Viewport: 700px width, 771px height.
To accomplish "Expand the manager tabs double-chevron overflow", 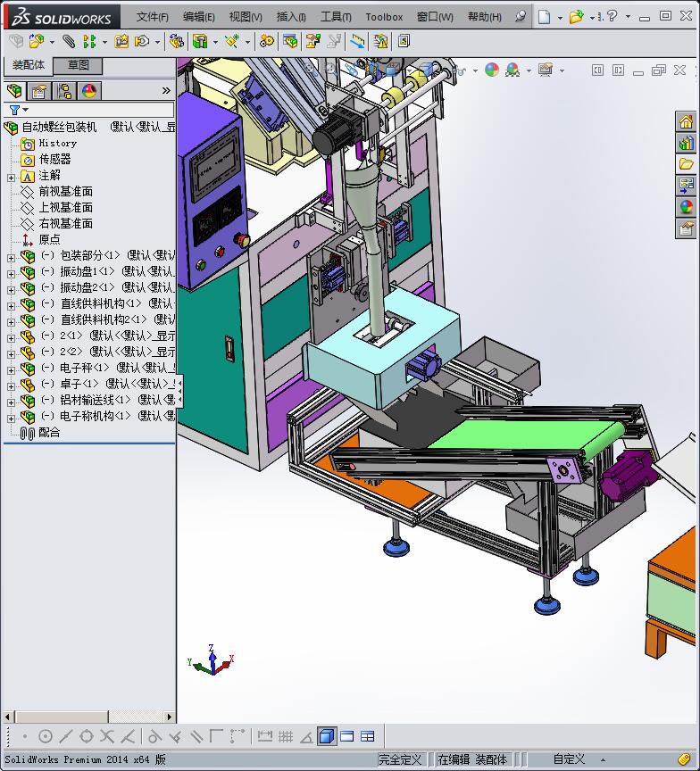I will pos(166,91).
